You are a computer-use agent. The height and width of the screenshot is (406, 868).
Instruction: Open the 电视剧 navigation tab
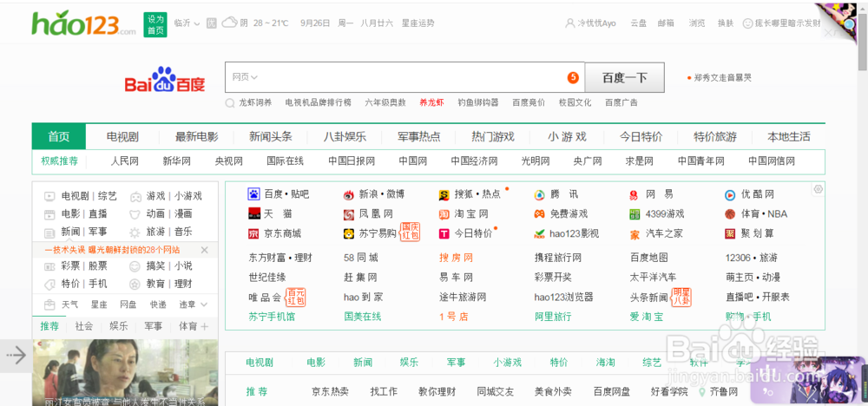pyautogui.click(x=122, y=136)
